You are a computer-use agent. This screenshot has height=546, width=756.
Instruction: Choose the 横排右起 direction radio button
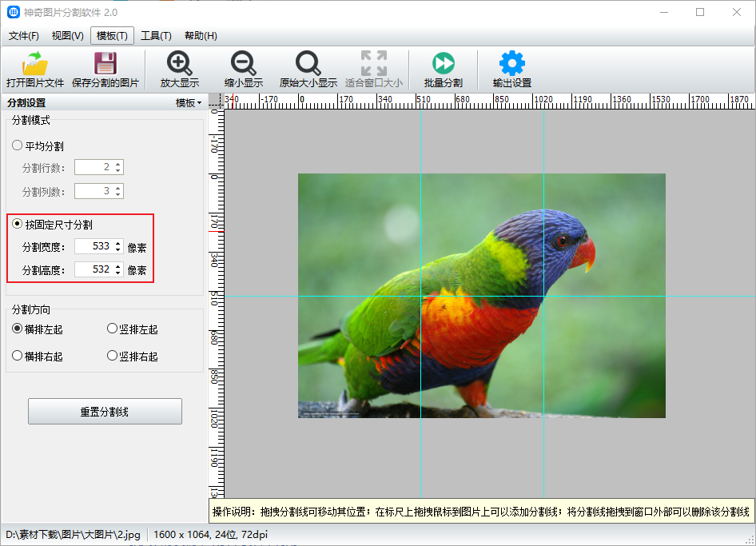[18, 356]
